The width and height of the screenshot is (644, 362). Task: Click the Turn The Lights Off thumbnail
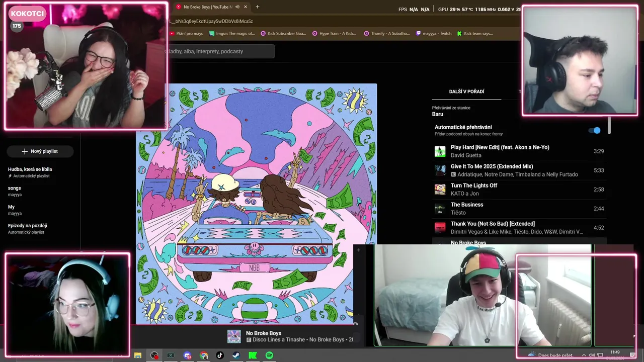click(x=440, y=190)
